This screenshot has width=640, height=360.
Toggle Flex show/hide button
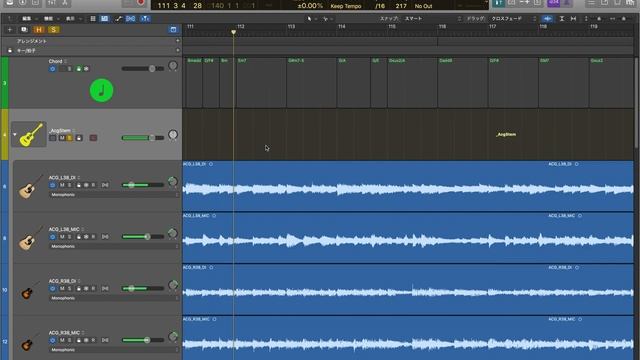tap(131, 19)
